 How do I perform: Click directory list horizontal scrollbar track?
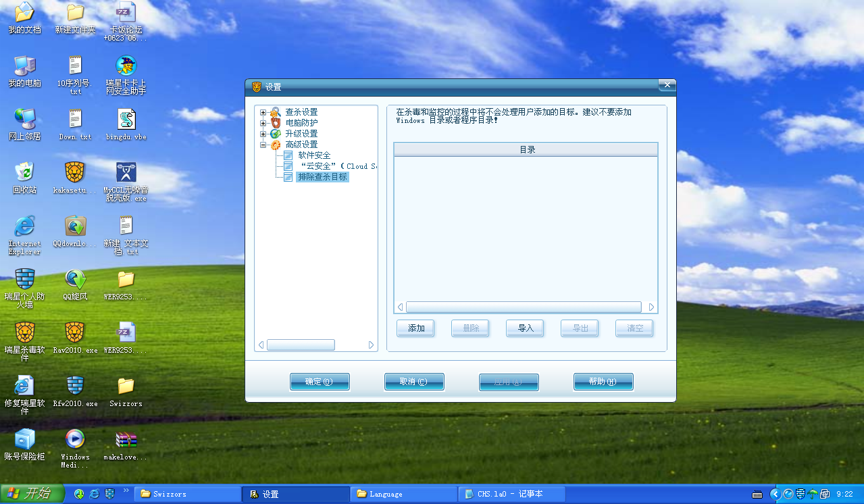coord(524,307)
